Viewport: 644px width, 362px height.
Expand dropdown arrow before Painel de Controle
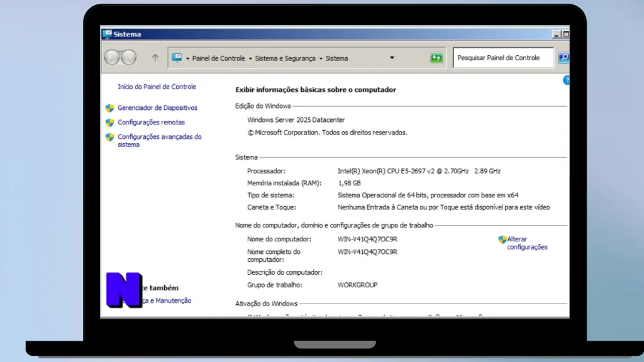click(x=187, y=58)
